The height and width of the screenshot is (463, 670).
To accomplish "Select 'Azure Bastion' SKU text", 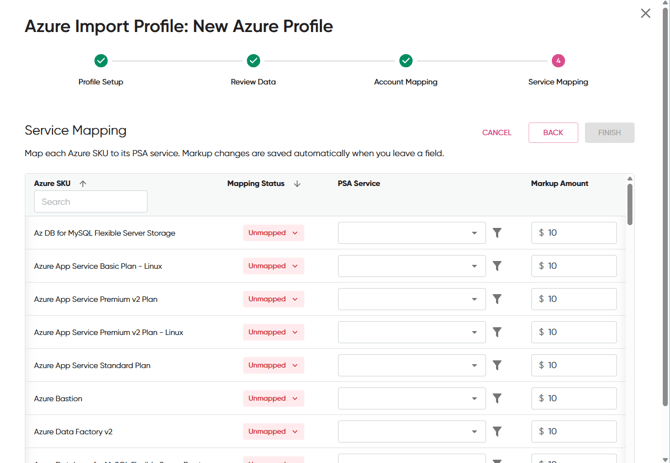I will [x=58, y=399].
